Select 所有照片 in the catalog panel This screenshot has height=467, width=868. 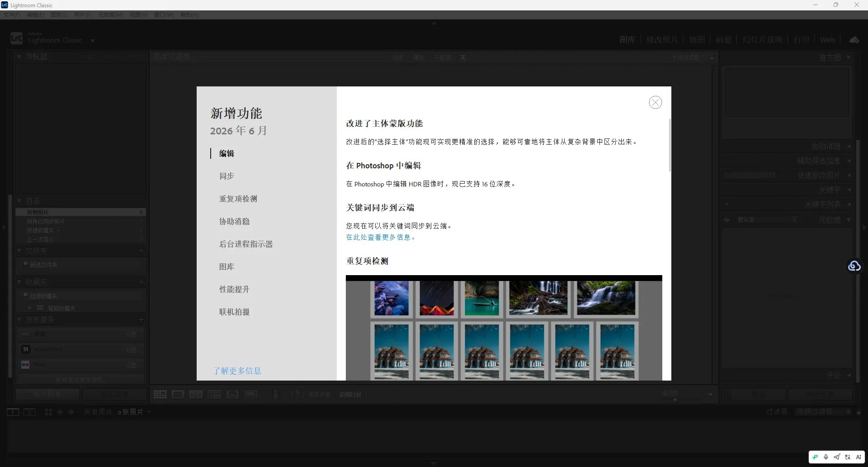point(80,212)
